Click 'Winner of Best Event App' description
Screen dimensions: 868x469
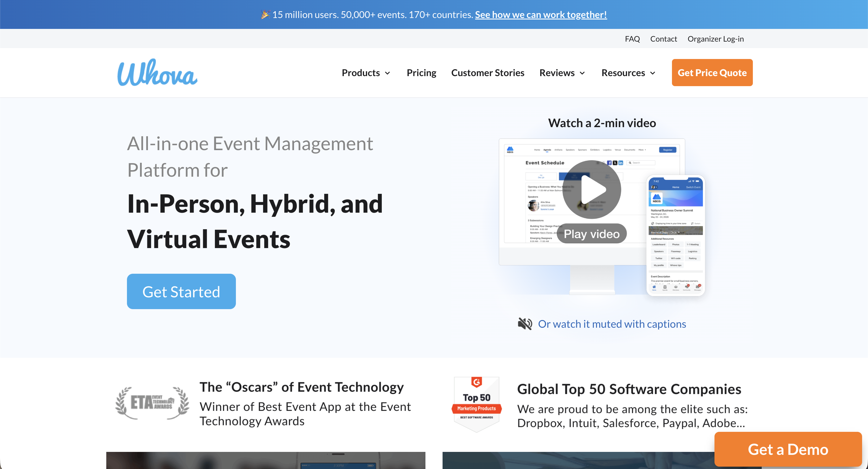pos(305,414)
